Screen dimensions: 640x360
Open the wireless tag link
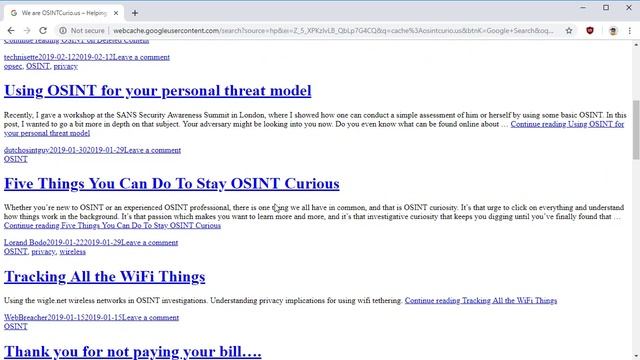click(x=73, y=251)
